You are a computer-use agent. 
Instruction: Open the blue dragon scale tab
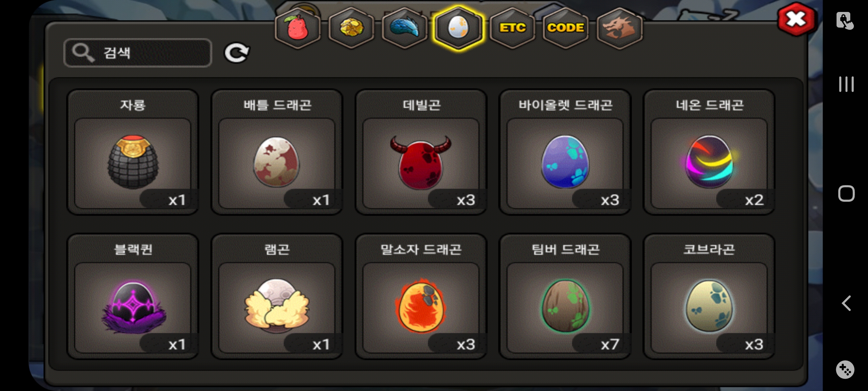pyautogui.click(x=405, y=28)
